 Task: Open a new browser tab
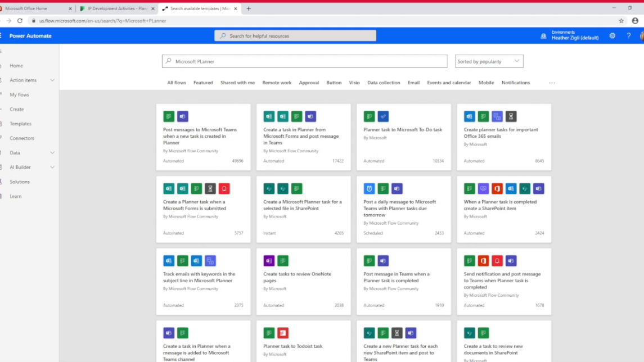(x=249, y=8)
